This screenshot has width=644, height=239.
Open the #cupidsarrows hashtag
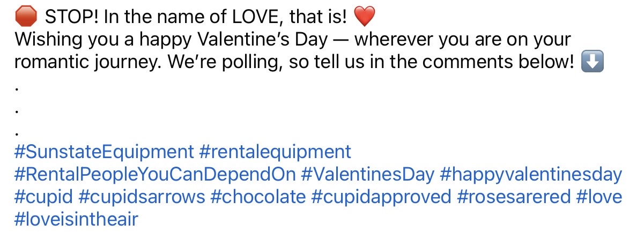pos(142,197)
